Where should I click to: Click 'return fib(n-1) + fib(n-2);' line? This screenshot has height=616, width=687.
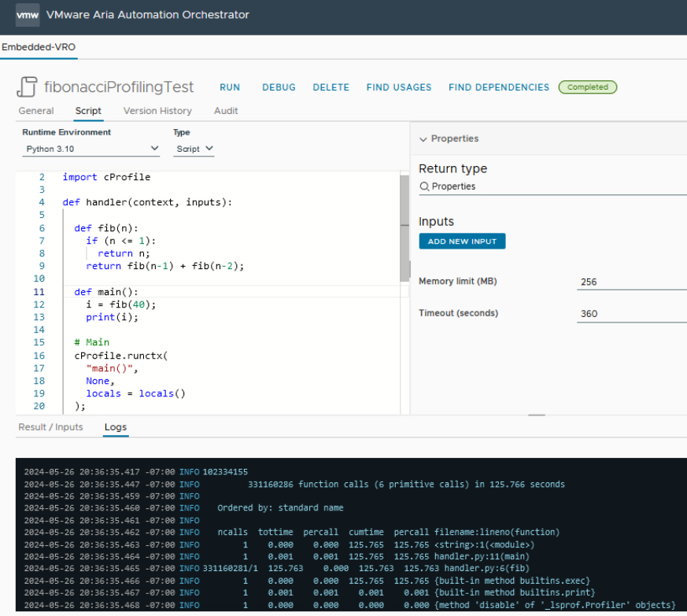[x=164, y=267]
